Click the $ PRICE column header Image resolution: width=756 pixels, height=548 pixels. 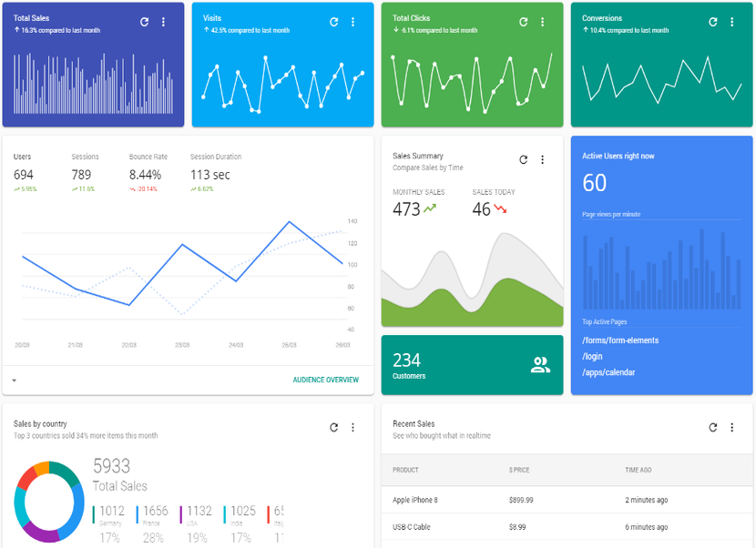519,470
